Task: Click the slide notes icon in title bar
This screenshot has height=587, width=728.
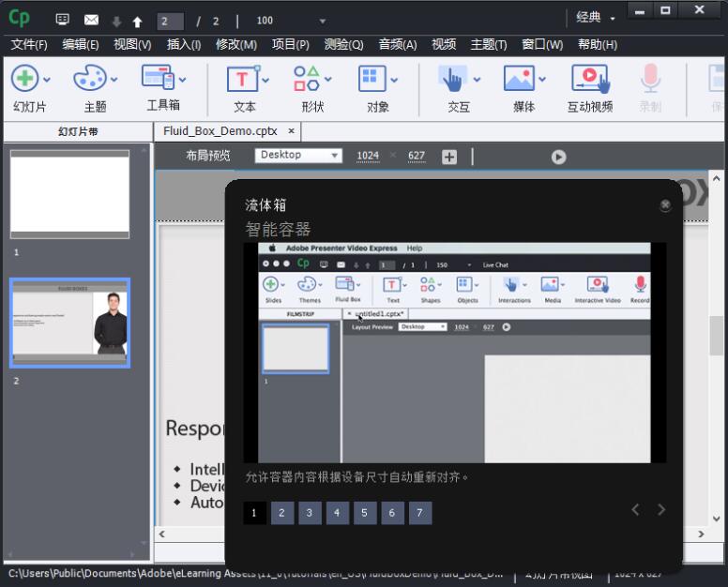Action: click(62, 20)
